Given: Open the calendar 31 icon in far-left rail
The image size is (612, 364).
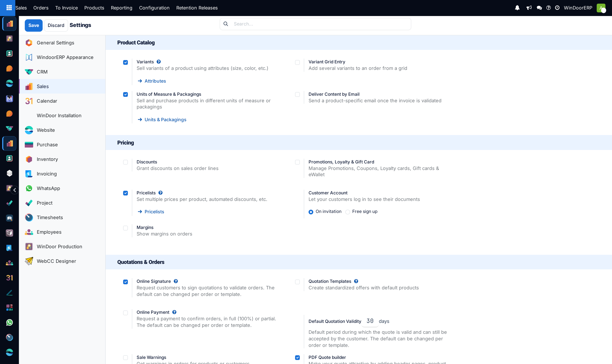Looking at the screenshot, I should (9, 278).
